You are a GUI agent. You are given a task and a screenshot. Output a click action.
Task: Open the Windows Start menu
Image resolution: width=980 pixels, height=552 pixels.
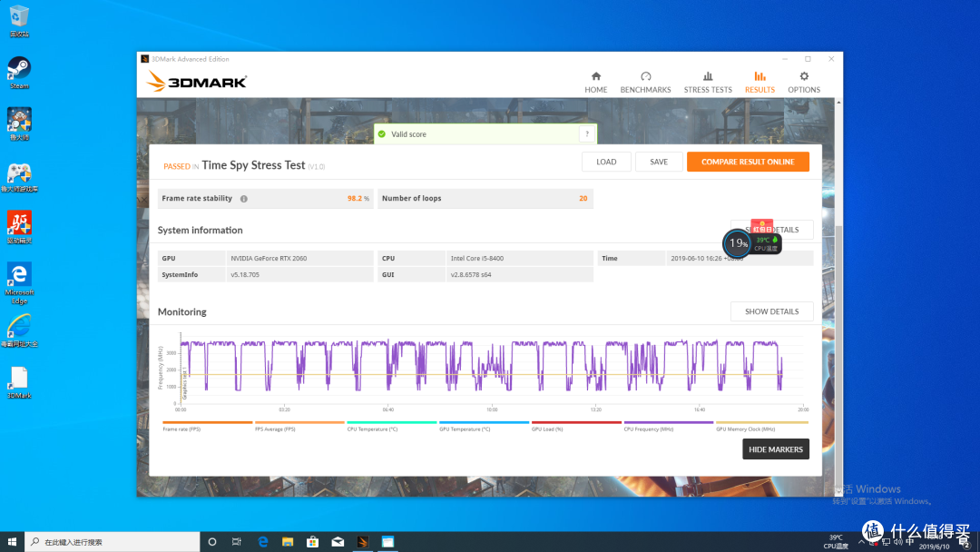point(12,542)
